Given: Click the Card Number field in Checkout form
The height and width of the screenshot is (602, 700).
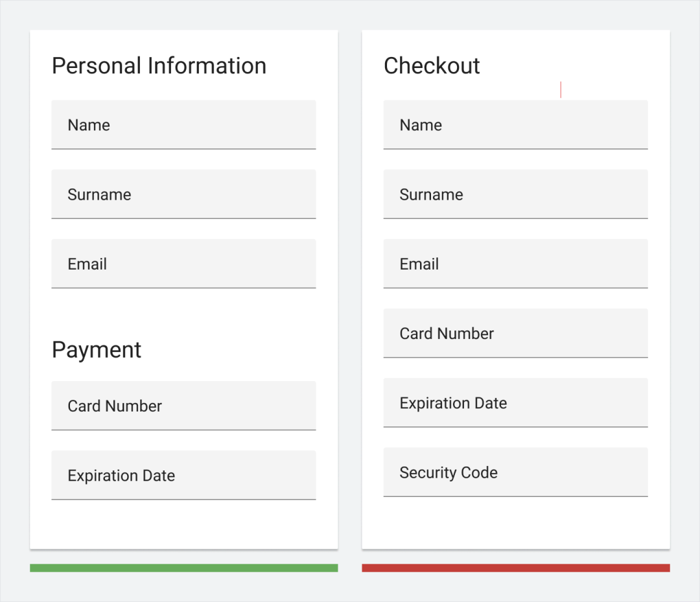Looking at the screenshot, I should tap(515, 333).
